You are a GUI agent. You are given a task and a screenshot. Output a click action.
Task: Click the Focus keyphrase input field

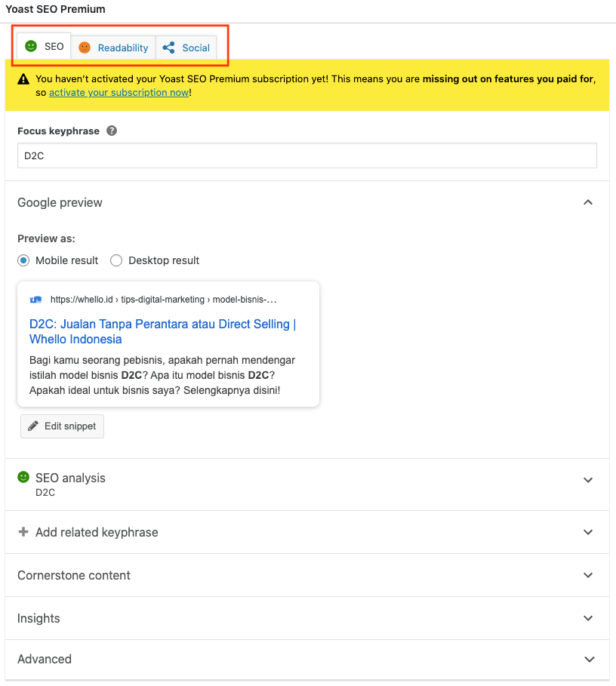click(306, 155)
